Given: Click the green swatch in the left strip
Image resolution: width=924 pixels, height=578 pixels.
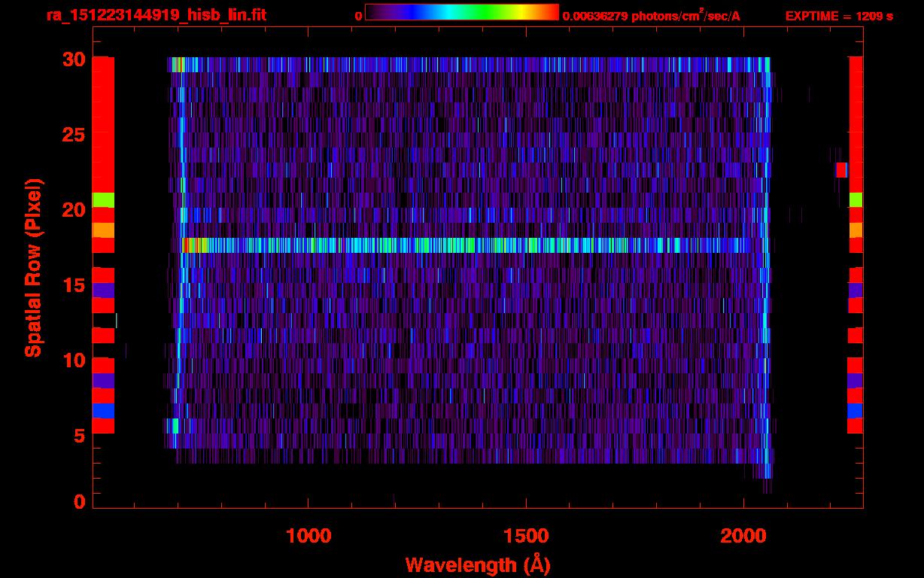Looking at the screenshot, I should pyautogui.click(x=103, y=200).
